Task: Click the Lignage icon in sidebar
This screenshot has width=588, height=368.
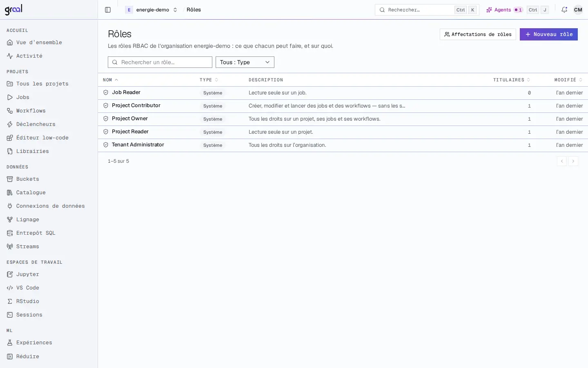Action: [x=10, y=220]
